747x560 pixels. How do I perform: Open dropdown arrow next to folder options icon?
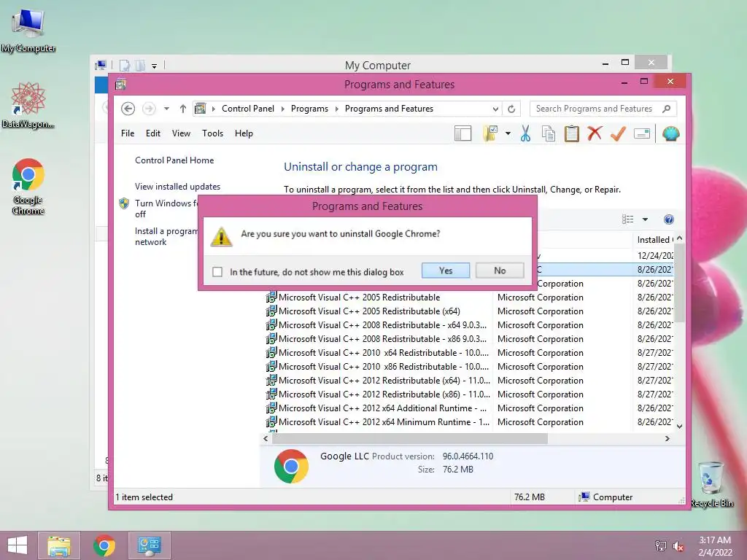[x=508, y=134]
